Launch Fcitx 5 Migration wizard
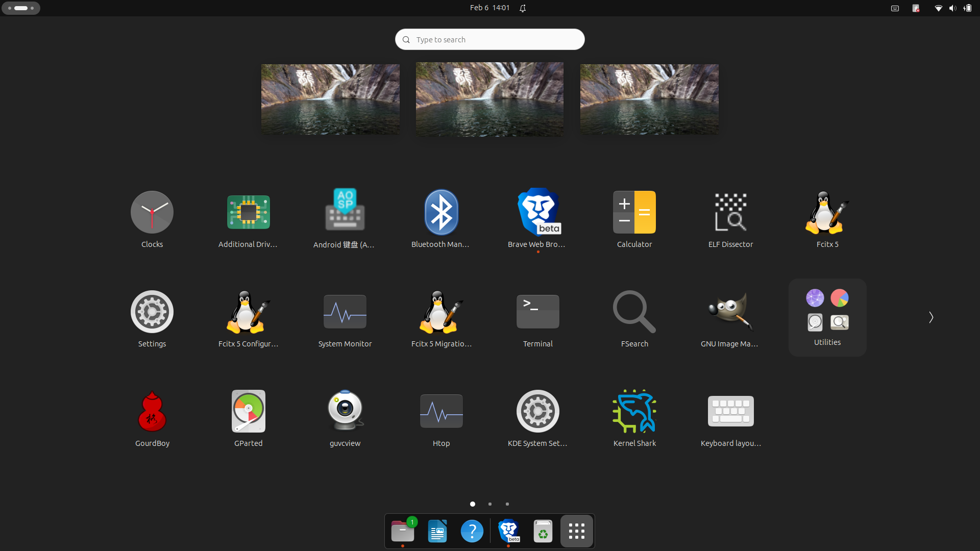Screen dimensions: 980x551 tap(441, 319)
